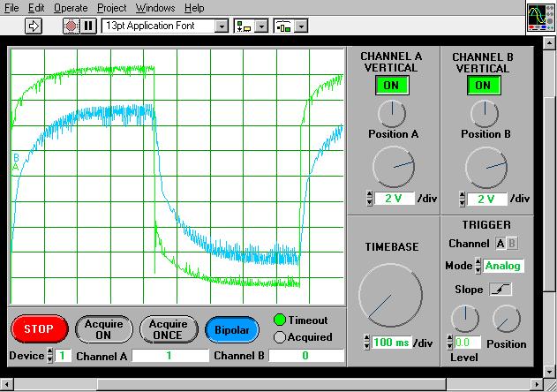
Task: Click the vertical scrollbar up arrow
Action: pyautogui.click(x=550, y=43)
